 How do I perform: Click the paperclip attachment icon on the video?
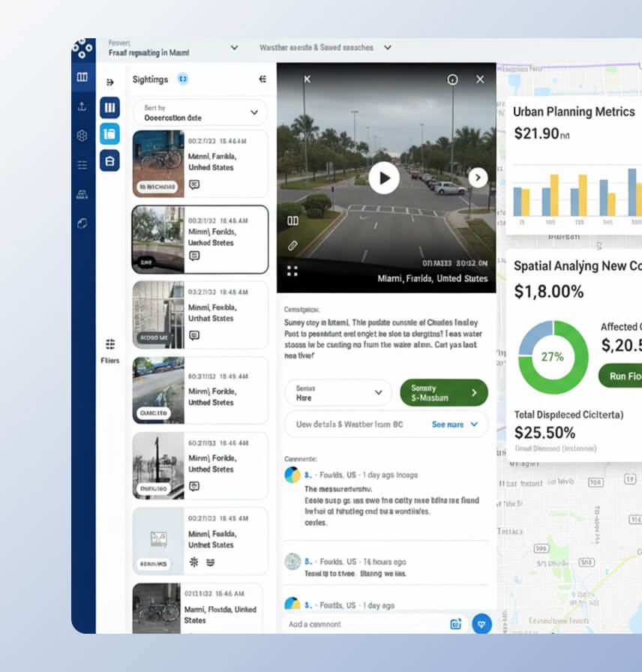click(x=292, y=245)
